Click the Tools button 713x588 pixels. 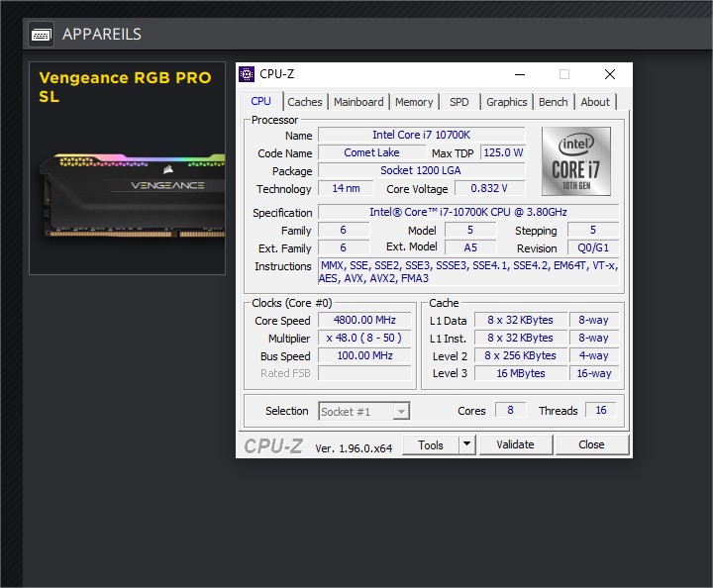pos(430,444)
